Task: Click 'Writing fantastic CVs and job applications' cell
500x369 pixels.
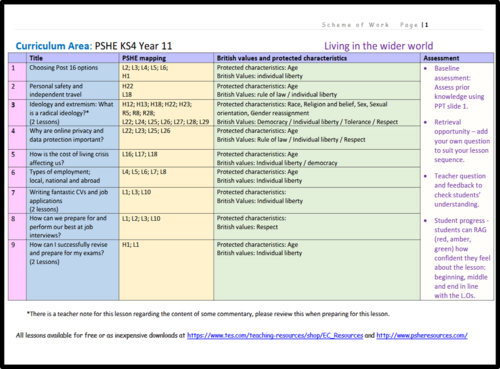Action: click(x=72, y=200)
